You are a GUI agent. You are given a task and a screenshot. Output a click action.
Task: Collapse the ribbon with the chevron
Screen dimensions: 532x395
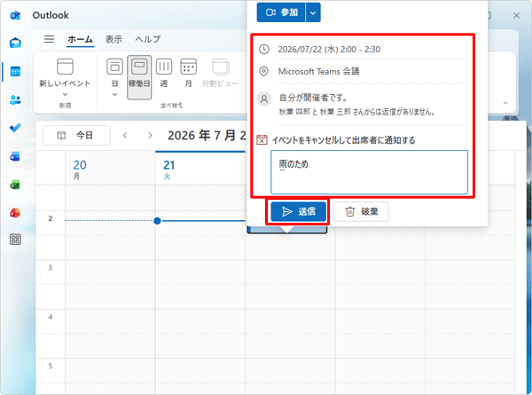tap(505, 103)
